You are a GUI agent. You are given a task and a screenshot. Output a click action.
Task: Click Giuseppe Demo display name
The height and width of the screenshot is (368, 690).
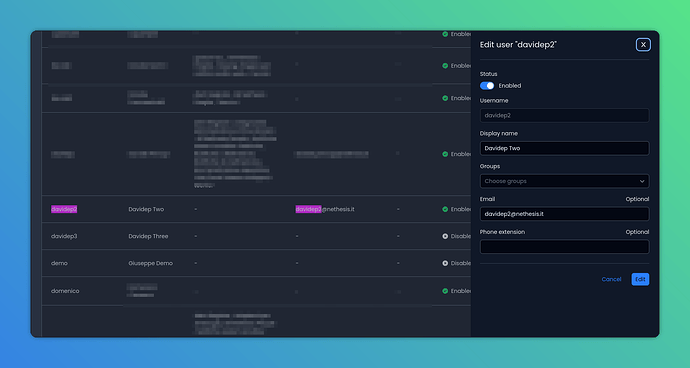(150, 263)
